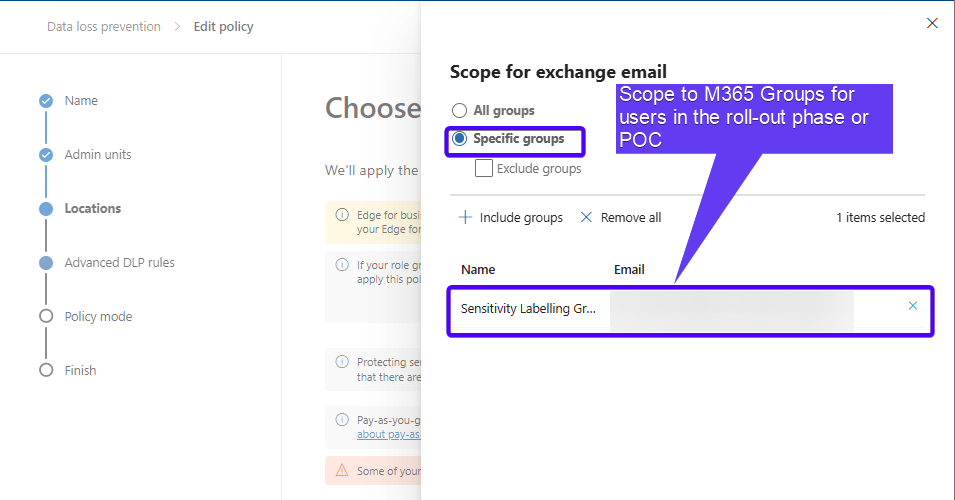Click the completed checkmark icon for Name
Image resolution: width=955 pixels, height=500 pixels.
46,101
